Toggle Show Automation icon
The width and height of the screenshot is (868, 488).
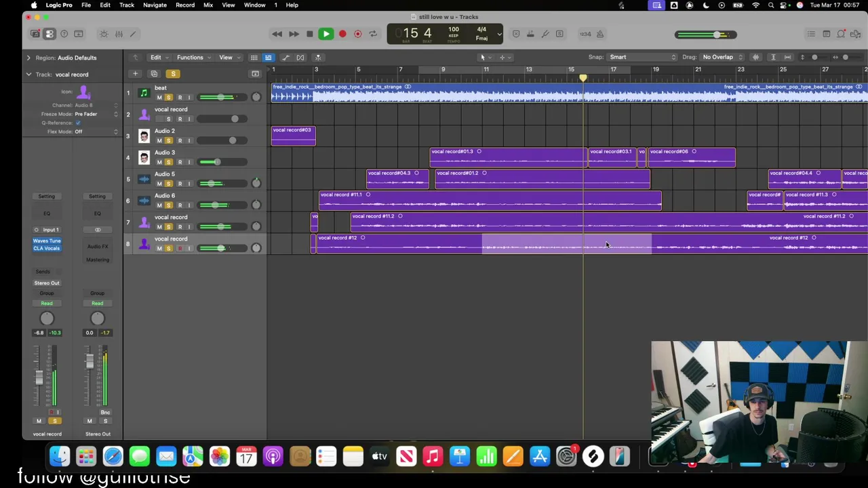pyautogui.click(x=285, y=58)
